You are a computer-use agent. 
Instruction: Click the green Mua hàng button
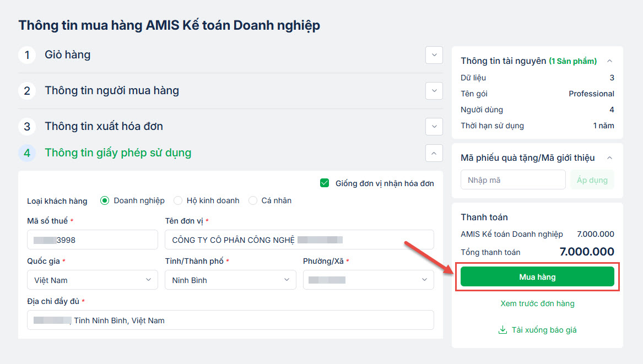click(x=537, y=276)
